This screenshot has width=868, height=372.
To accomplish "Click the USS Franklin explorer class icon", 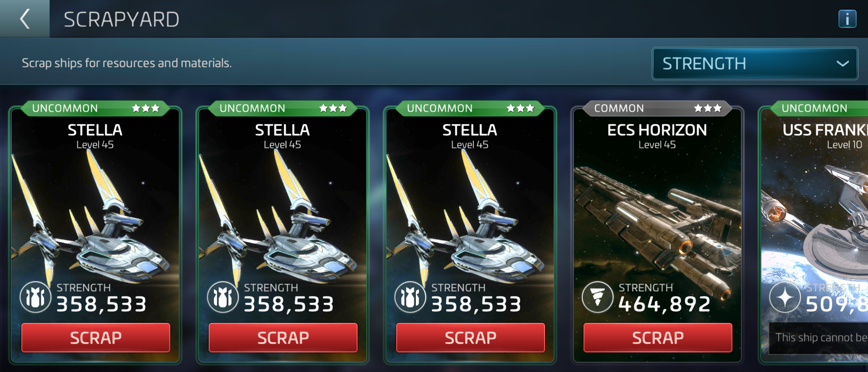I will pyautogui.click(x=785, y=298).
